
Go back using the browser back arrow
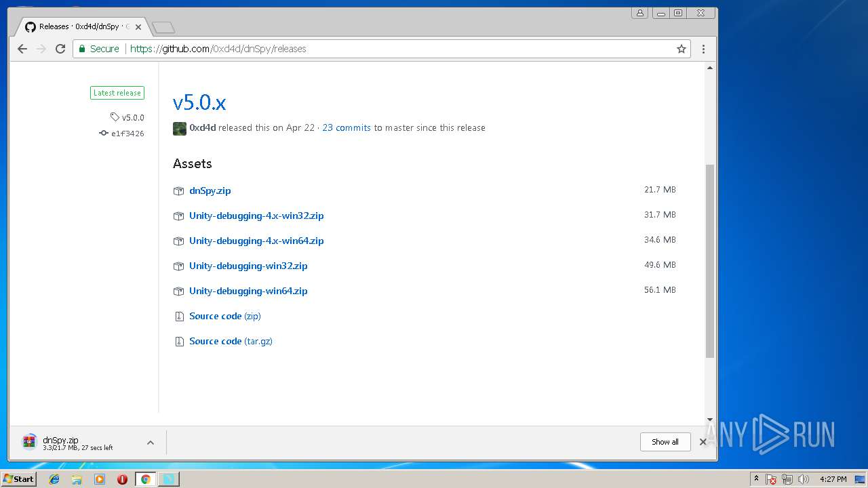coord(22,49)
